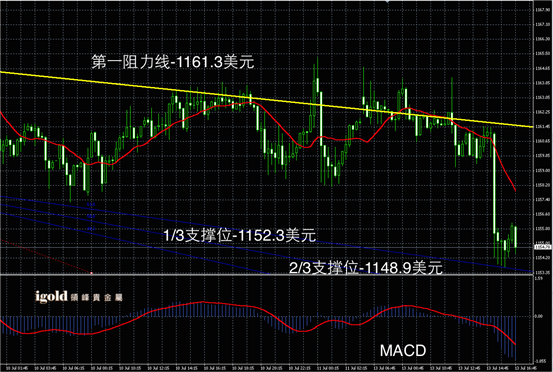Viewport: 553px width, 372px height.
Task: Click the current price tag 1154.79
Action: (543, 247)
